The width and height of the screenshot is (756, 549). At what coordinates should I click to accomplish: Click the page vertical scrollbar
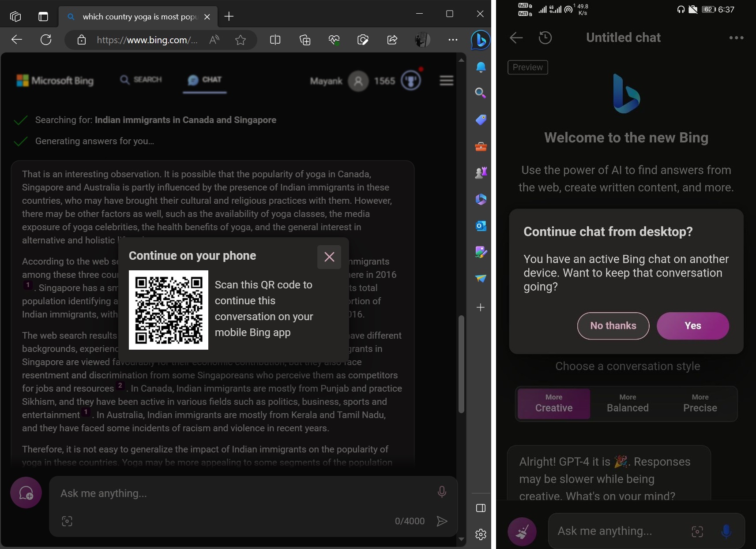click(x=461, y=364)
